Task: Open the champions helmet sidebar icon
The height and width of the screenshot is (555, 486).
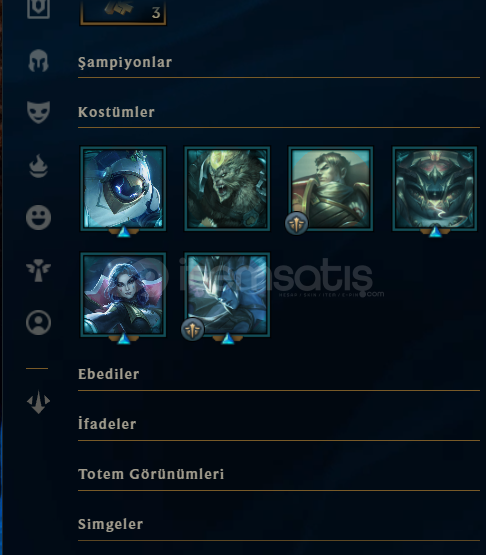Action: [38, 61]
